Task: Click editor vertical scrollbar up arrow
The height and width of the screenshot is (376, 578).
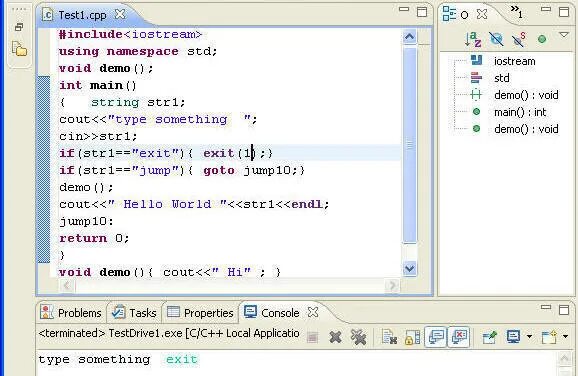Action: click(410, 36)
